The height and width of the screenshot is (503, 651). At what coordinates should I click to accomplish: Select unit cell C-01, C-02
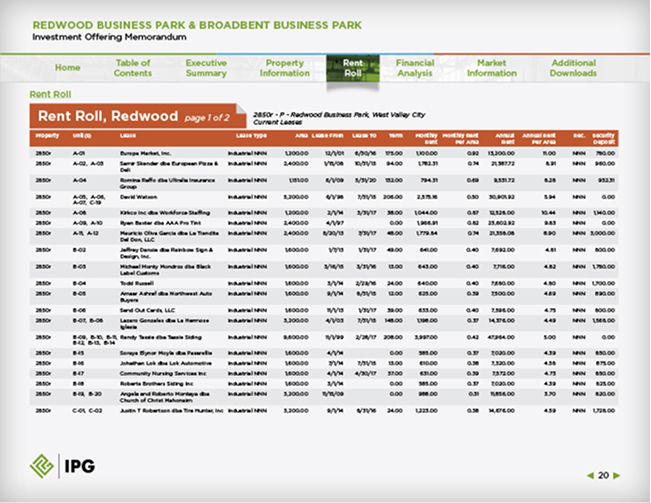(x=88, y=410)
